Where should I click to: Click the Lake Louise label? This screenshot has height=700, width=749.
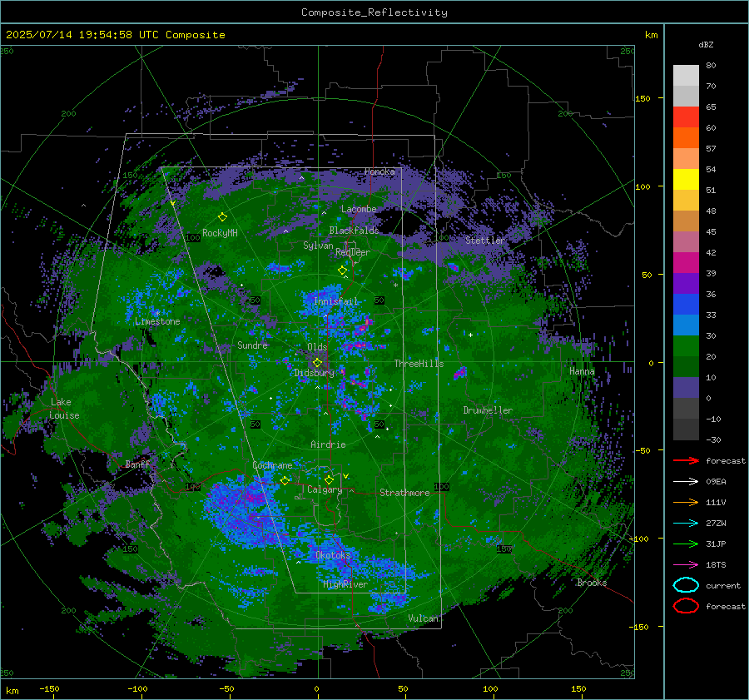pos(64,409)
